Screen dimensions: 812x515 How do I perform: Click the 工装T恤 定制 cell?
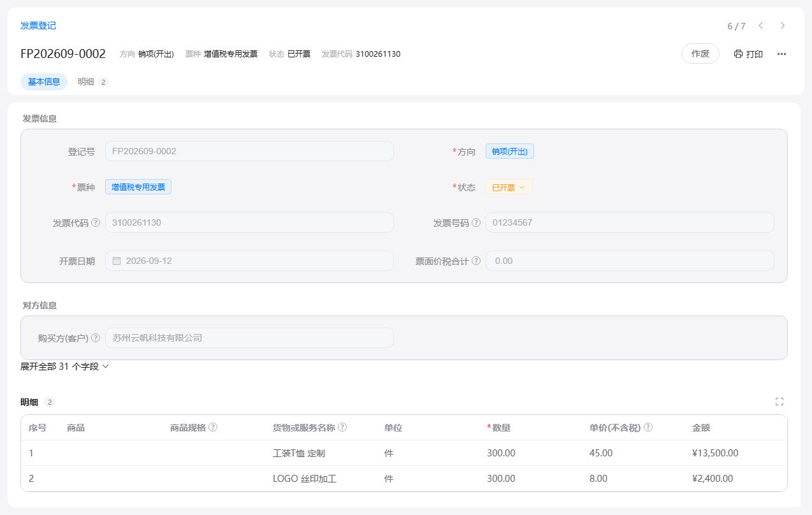[299, 453]
